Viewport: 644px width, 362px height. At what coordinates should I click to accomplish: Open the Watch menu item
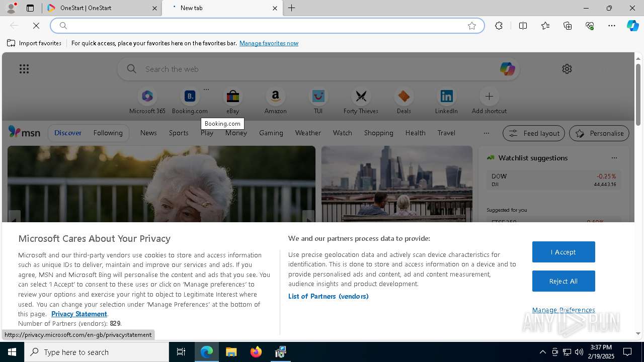coord(343,133)
